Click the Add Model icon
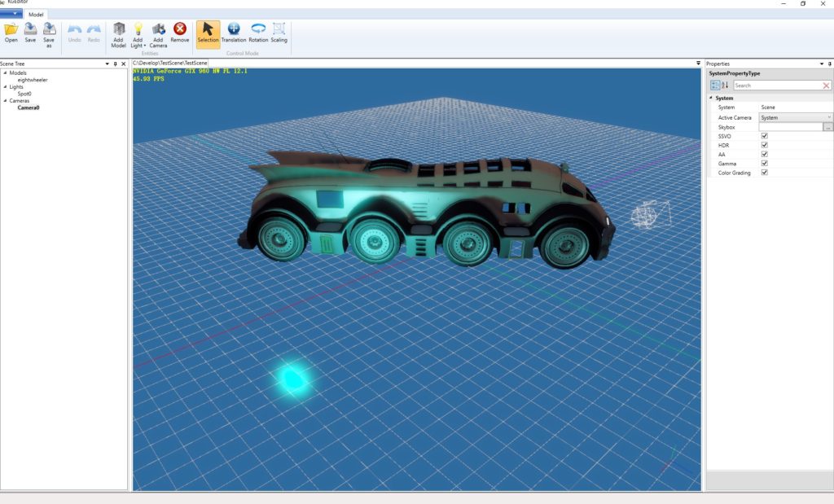834x504 pixels. [x=119, y=29]
